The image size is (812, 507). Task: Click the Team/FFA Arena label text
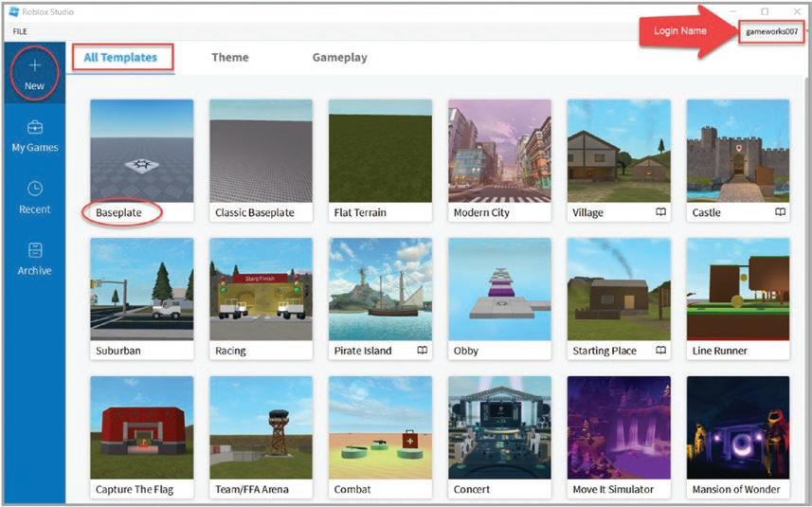(x=252, y=489)
